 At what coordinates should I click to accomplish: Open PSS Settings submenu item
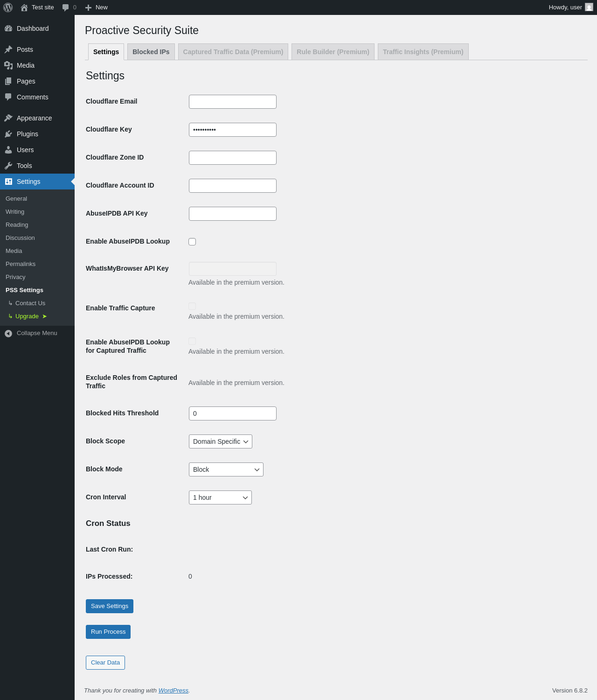click(37, 290)
